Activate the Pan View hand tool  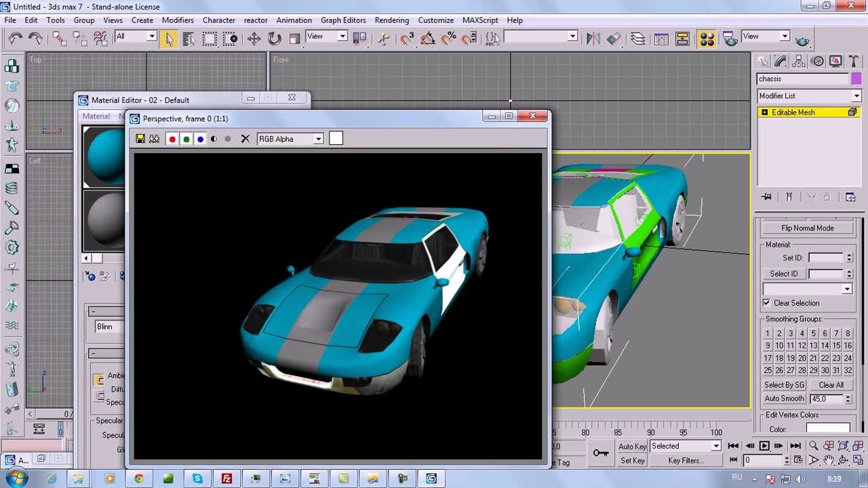point(829,460)
